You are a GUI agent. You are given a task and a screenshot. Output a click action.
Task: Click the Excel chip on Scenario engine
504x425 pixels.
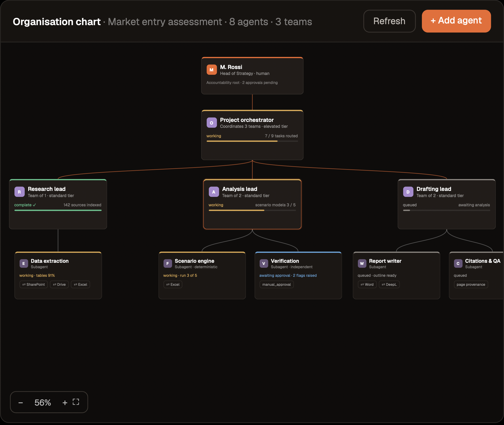[173, 284]
